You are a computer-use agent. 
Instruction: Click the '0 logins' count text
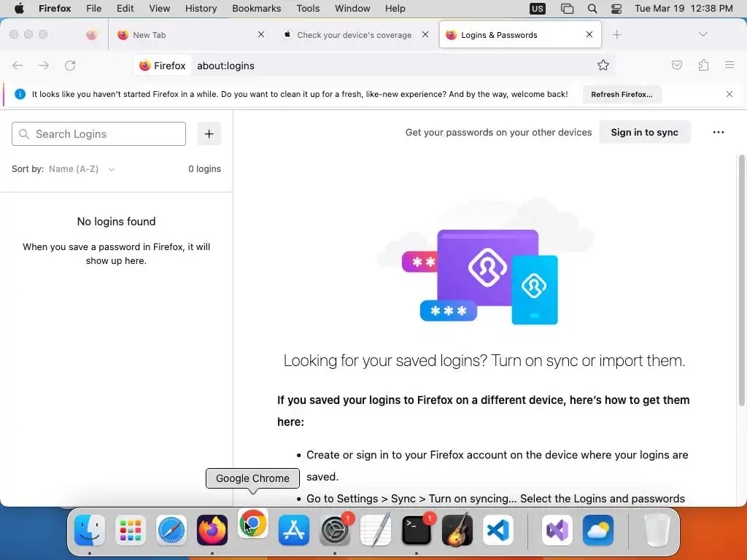[204, 169]
